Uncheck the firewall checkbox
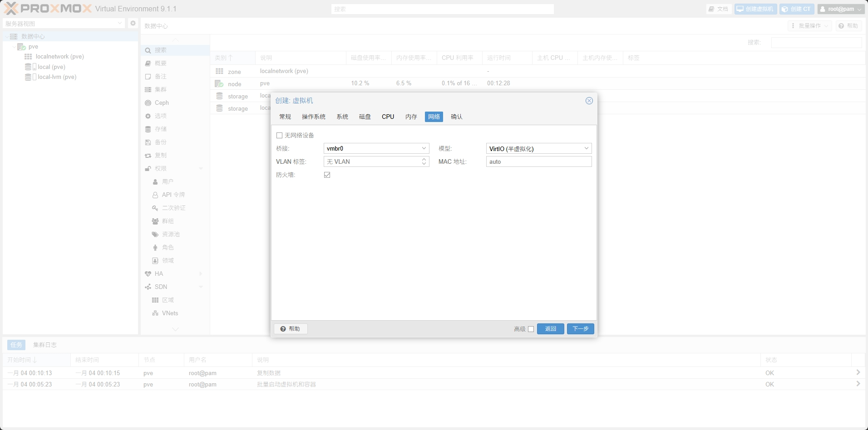Screen dimensions: 868x430 tap(327, 175)
